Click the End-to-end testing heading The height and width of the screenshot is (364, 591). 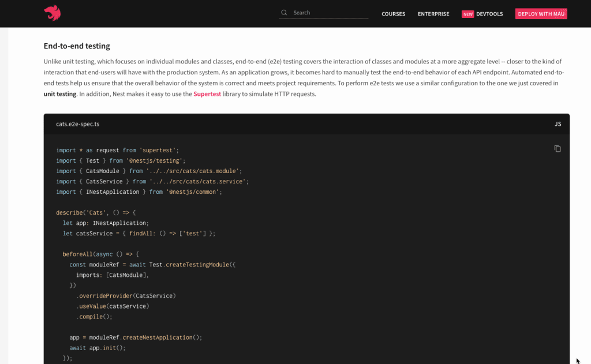pyautogui.click(x=77, y=46)
